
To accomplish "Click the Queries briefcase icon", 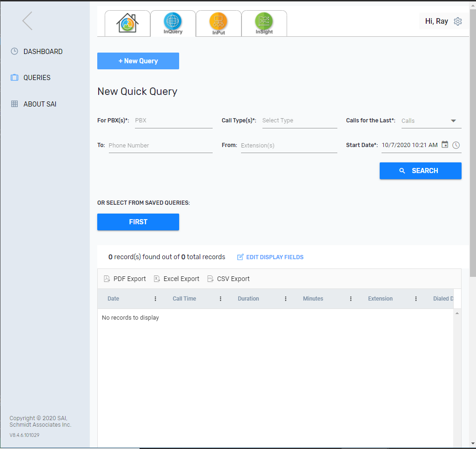I will [14, 77].
